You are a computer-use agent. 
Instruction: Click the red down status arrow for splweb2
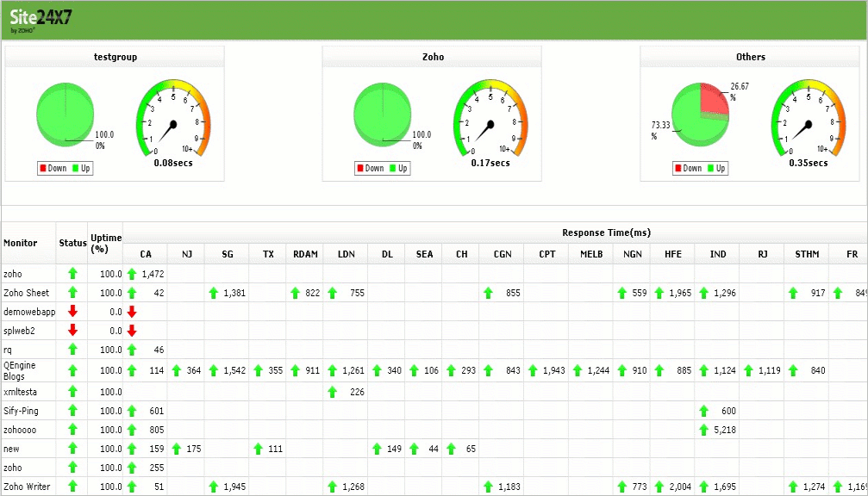(x=72, y=330)
